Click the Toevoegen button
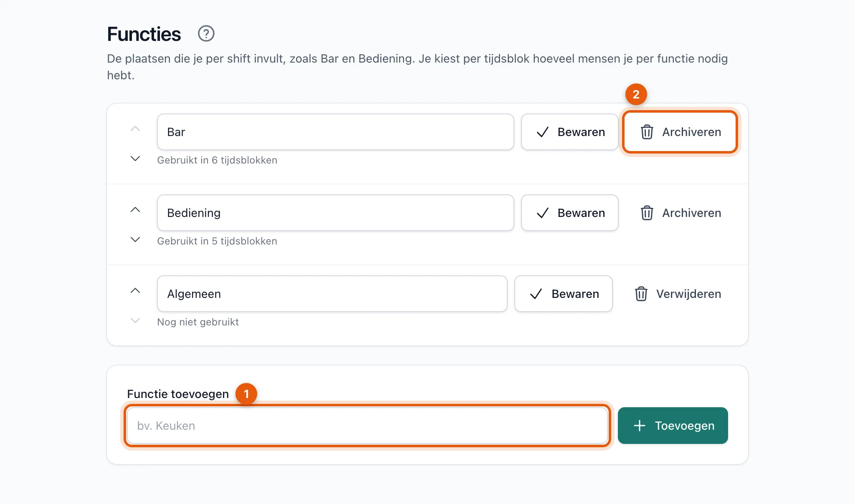855x504 pixels. 673,426
